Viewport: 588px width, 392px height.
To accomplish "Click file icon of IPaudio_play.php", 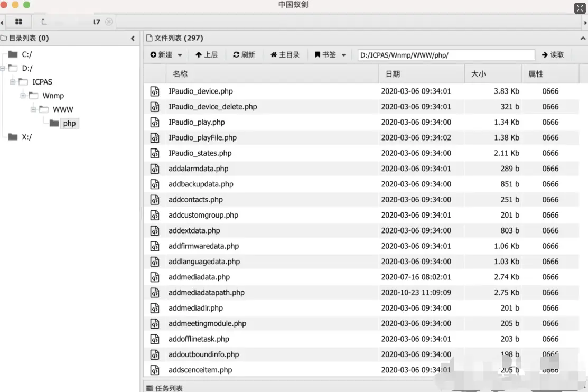I will (x=155, y=122).
